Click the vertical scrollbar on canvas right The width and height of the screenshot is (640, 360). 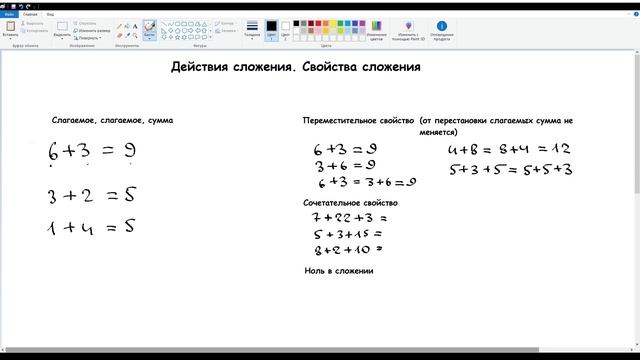pyautogui.click(x=637, y=124)
